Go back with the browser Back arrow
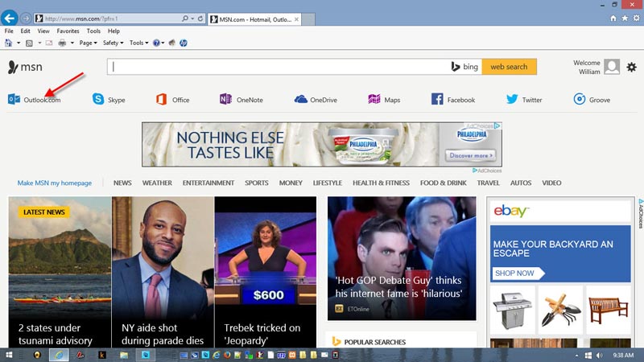Viewport: 644px width, 362px height. point(9,18)
